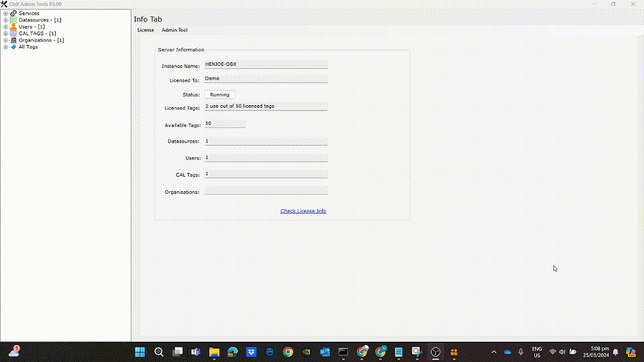Screen dimensions: 644x362
Task: Open the notifications bell icon
Action: 616,351
